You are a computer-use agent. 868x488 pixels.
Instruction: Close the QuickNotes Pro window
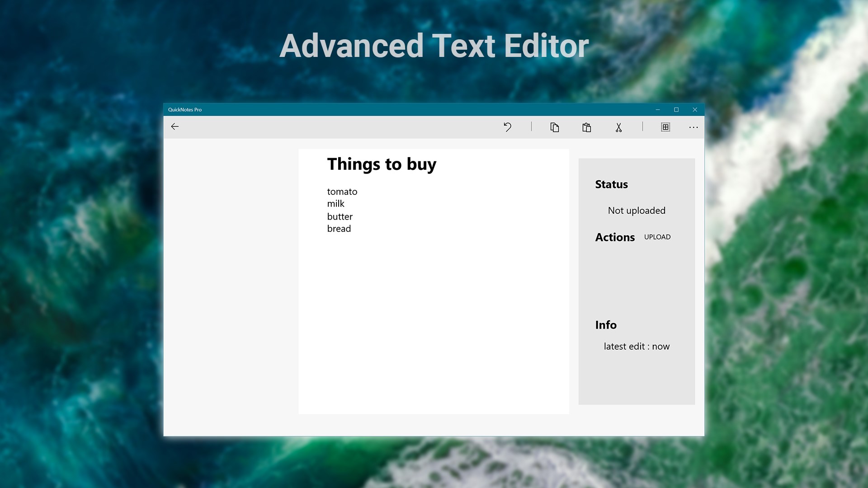click(695, 110)
